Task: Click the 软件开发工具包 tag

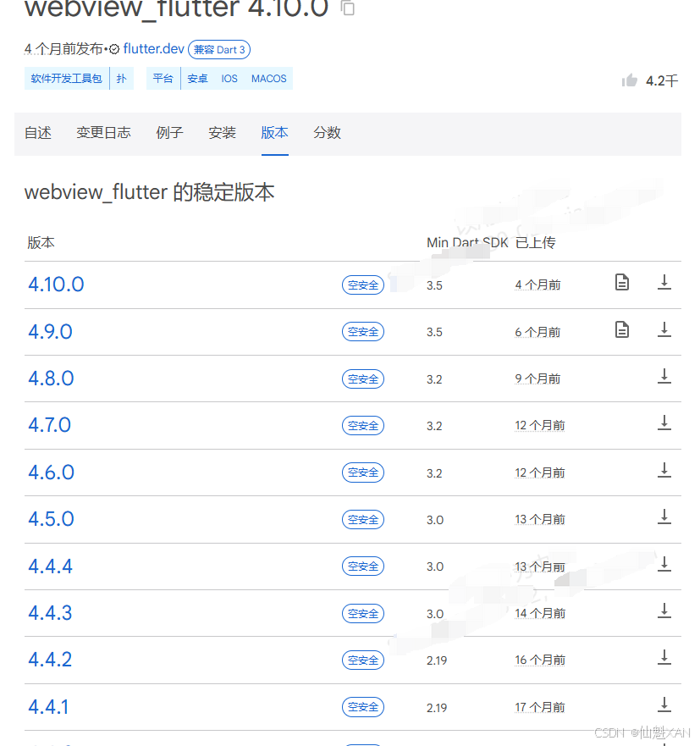Action: [x=67, y=79]
